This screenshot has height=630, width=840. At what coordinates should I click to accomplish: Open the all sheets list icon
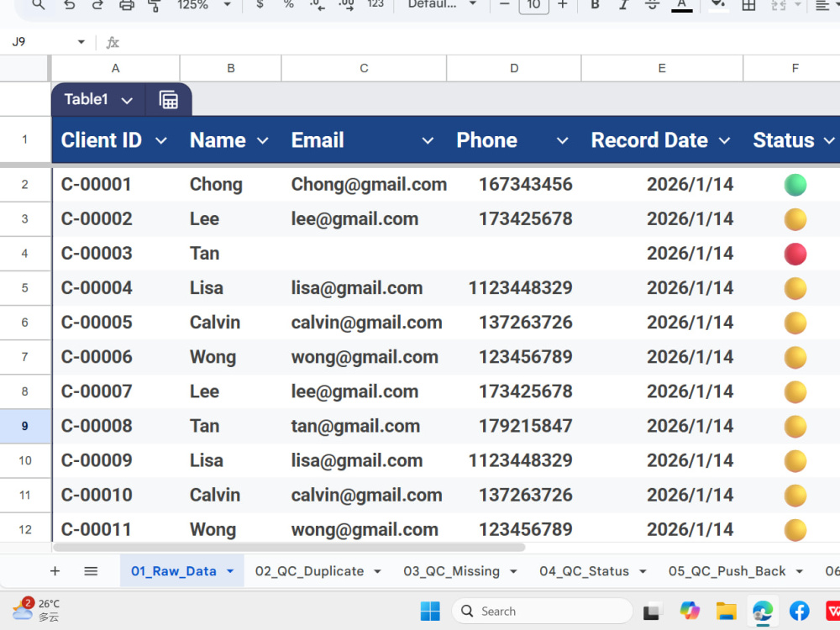(x=91, y=571)
